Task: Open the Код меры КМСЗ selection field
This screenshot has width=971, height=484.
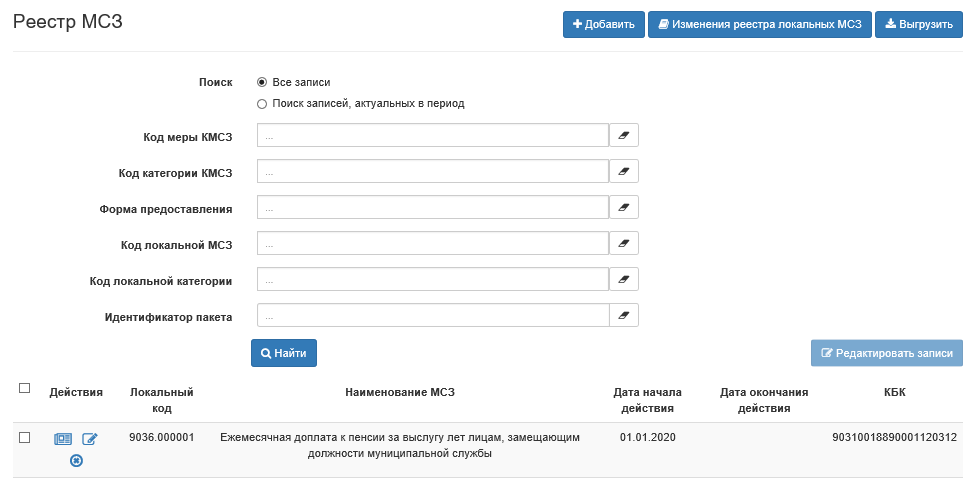Action: click(432, 136)
